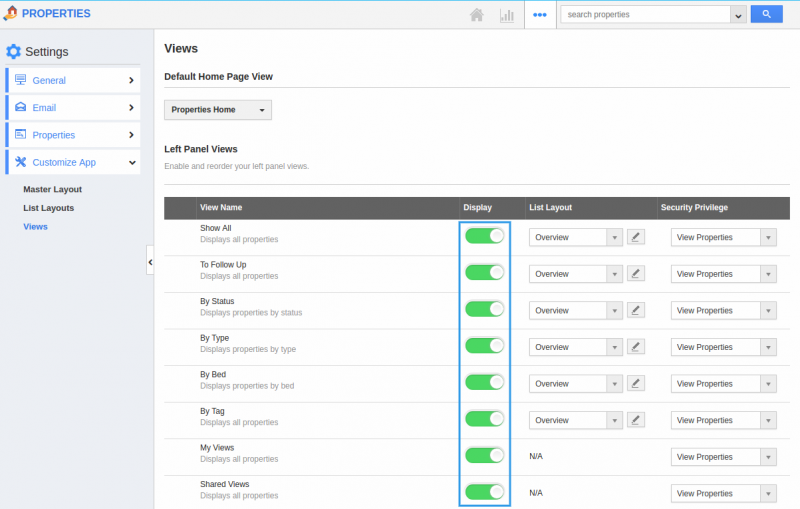Toggle display of By Status view
The height and width of the screenshot is (509, 800).
(485, 309)
